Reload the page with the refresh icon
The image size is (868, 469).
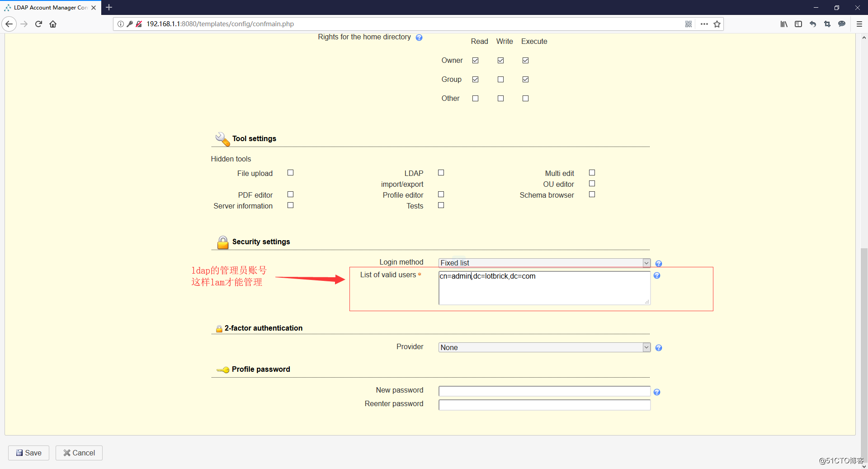click(x=38, y=24)
